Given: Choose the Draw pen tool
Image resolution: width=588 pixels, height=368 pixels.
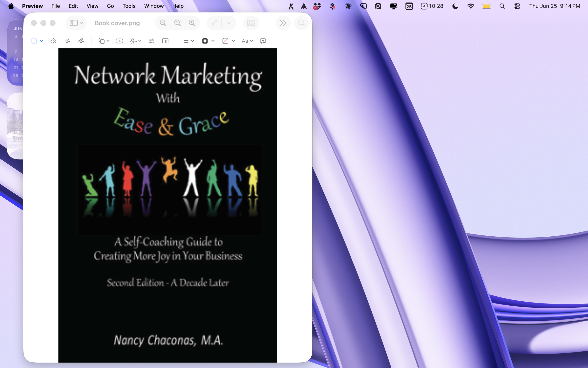Looking at the screenshot, I should click(81, 41).
